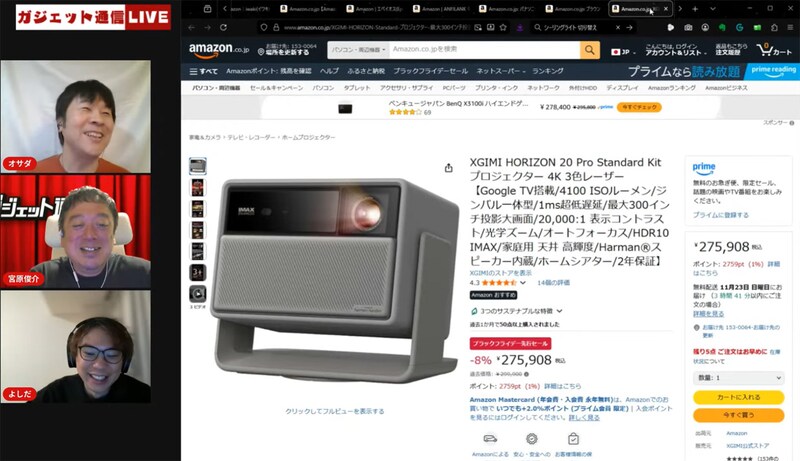Click the share icon above product image
The width and height of the screenshot is (800, 461).
[448, 168]
